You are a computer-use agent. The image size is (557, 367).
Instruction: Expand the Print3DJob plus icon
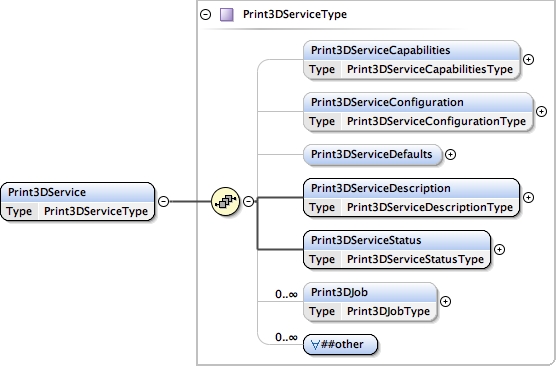click(445, 302)
